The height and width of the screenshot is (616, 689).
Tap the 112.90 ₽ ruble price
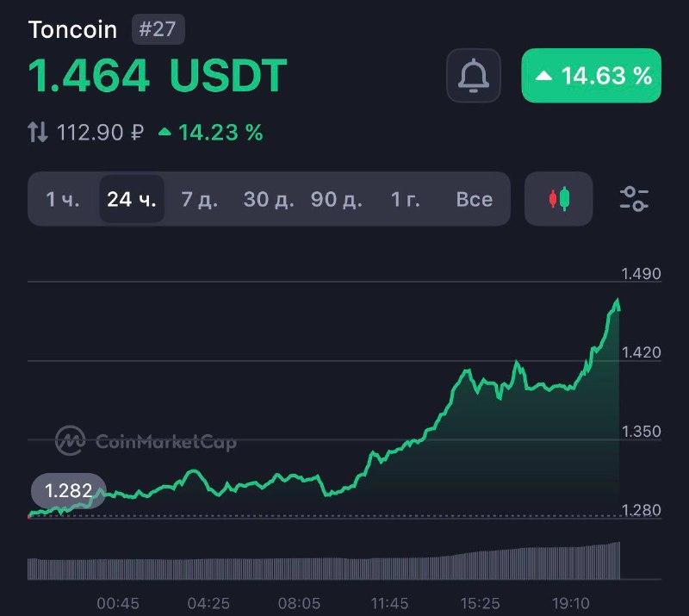coord(100,133)
